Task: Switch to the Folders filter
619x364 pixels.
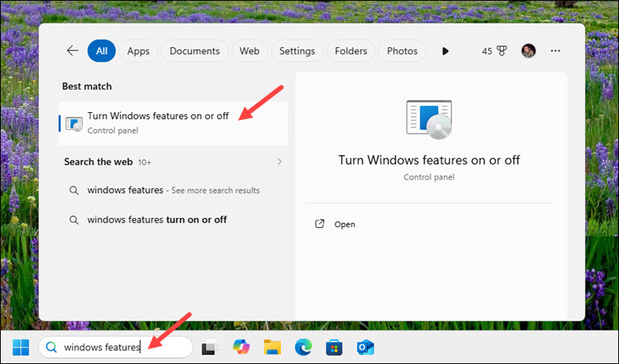Action: coord(351,51)
